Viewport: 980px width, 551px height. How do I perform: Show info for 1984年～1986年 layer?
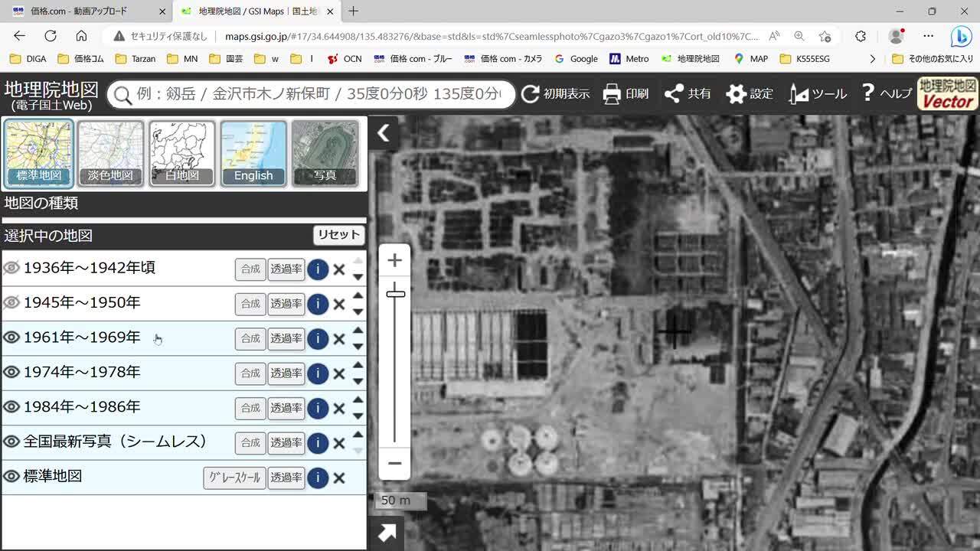(x=318, y=408)
